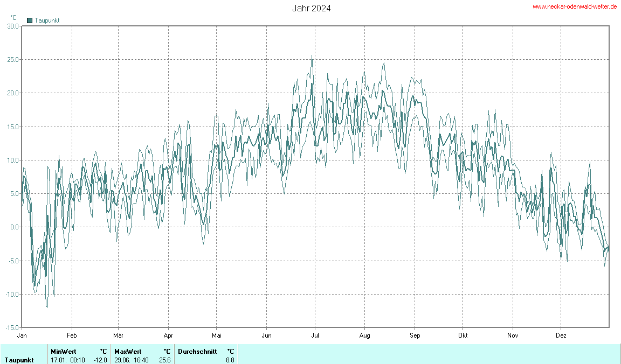Click the 'Okt' month label on x-axis
Image resolution: width=621 pixels, height=364 pixels.
coord(463,335)
